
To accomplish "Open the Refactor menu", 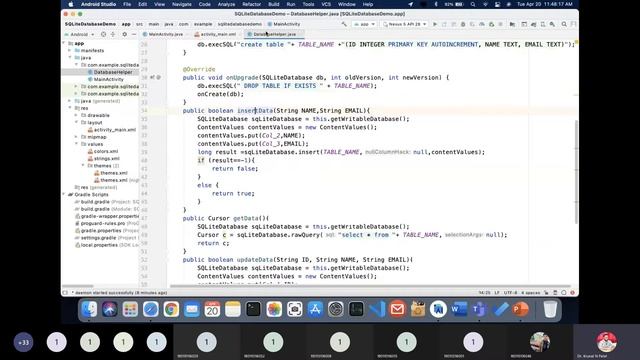I will [251, 4].
